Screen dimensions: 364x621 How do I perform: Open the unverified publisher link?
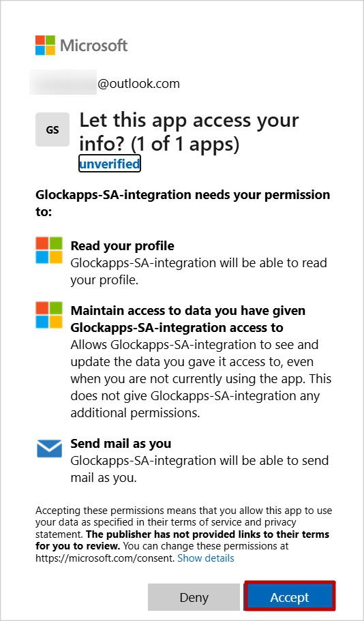(110, 163)
